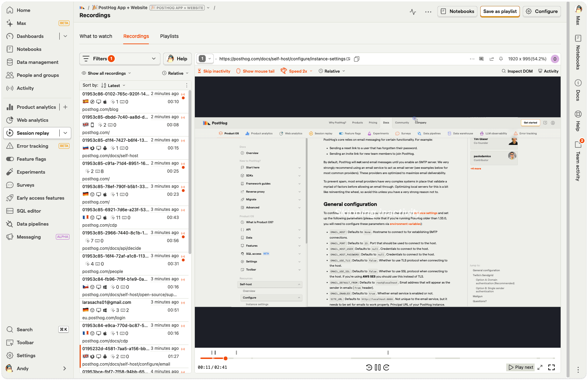Go to People and groups

click(38, 75)
